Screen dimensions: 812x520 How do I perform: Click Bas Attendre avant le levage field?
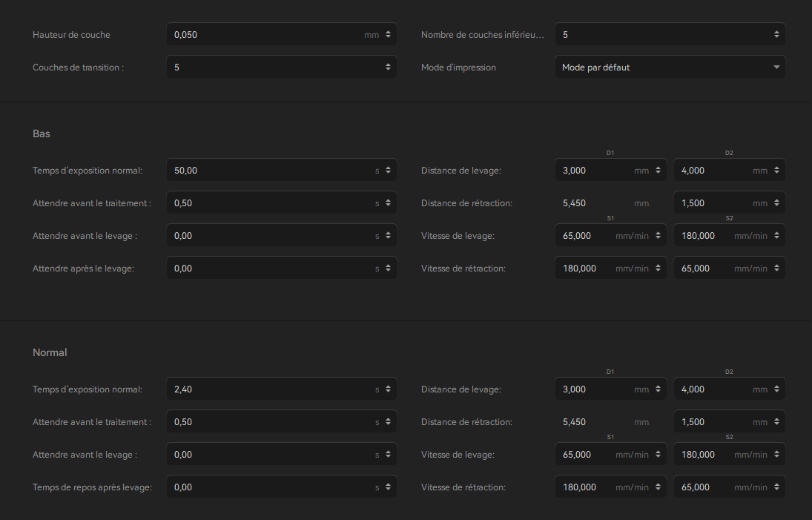[x=271, y=236]
